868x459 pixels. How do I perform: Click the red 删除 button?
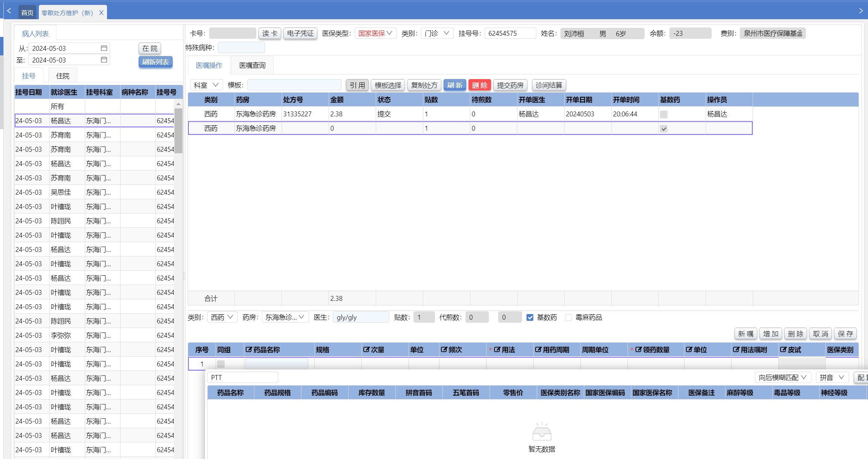479,85
